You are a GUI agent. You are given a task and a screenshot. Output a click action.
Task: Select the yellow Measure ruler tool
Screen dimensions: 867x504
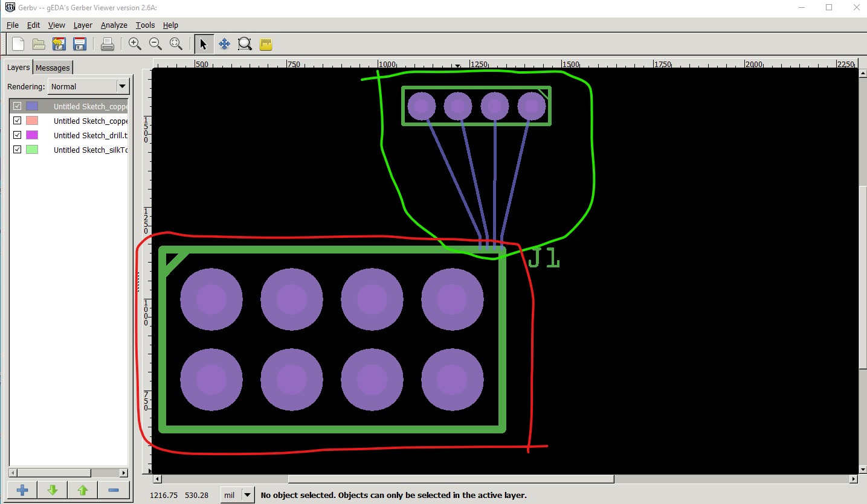click(x=266, y=44)
